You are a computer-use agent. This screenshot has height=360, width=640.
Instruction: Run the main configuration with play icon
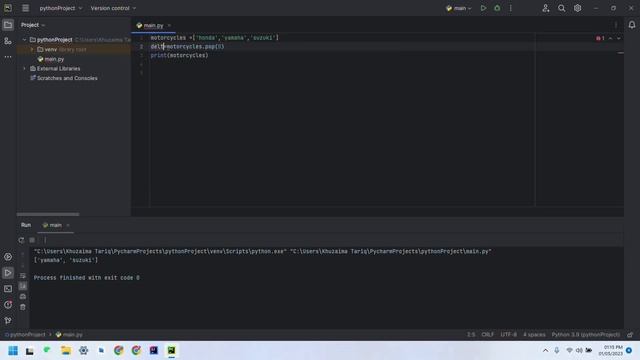(483, 8)
